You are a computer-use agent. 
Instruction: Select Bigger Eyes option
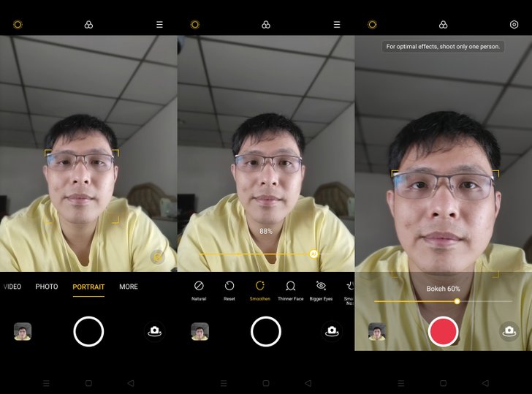pos(321,290)
